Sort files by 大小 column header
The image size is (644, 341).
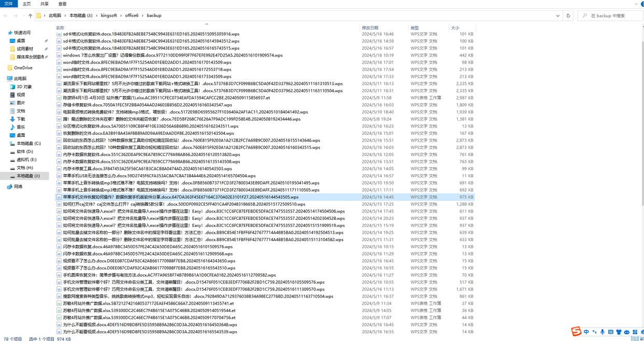click(455, 27)
